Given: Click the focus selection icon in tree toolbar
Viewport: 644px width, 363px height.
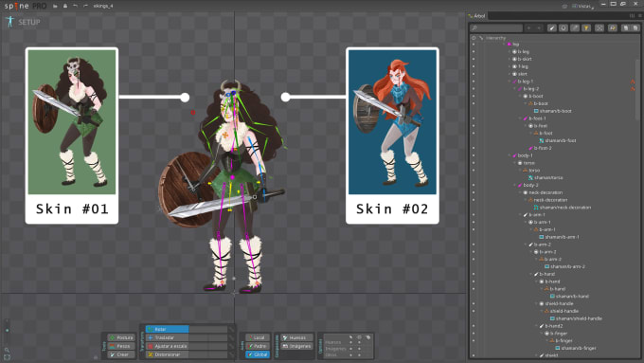Looking at the screenshot, I should pyautogui.click(x=599, y=27).
